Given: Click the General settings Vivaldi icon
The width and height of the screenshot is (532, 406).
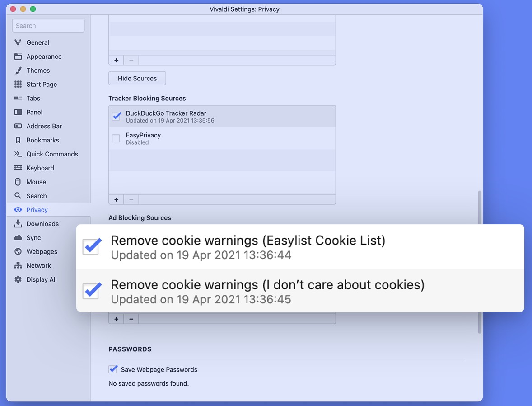Looking at the screenshot, I should (x=18, y=42).
